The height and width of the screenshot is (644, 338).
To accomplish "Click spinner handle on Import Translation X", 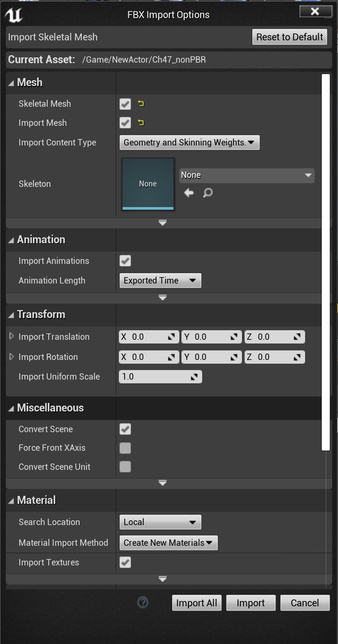I will pos(172,337).
